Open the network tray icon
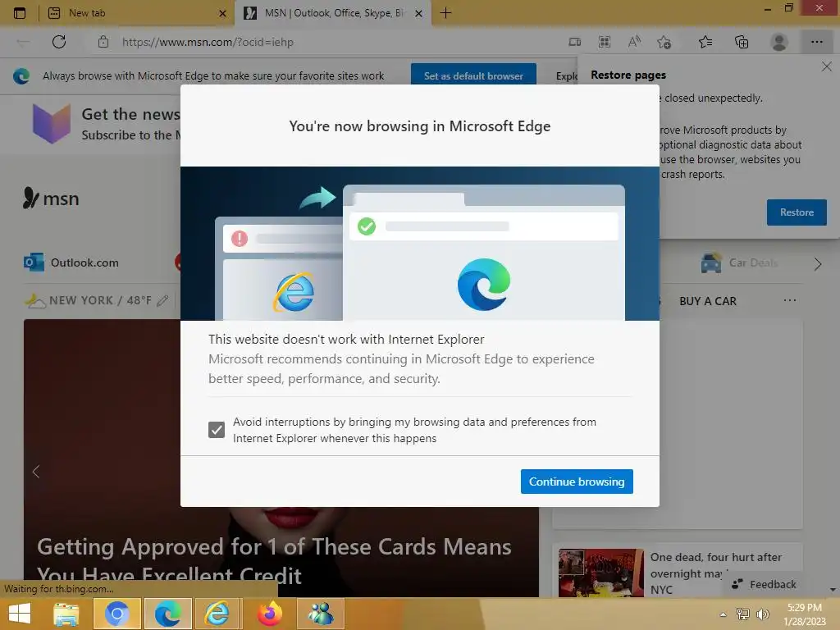 tap(742, 614)
